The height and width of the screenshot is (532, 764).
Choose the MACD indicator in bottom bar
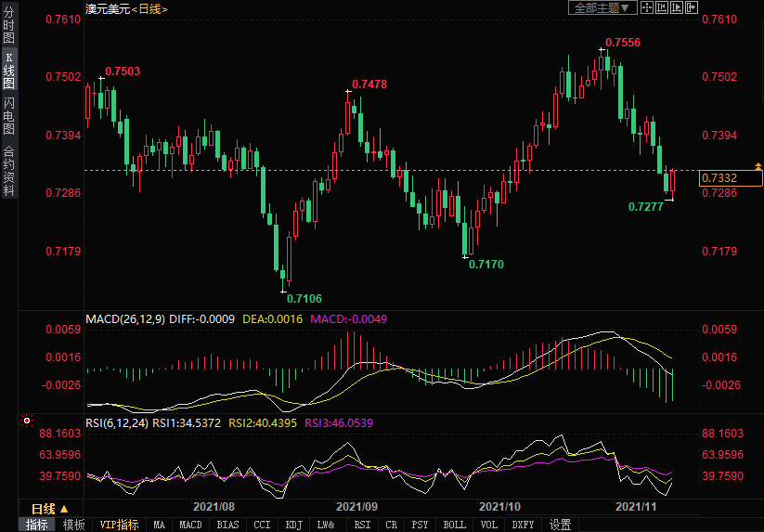(x=190, y=525)
